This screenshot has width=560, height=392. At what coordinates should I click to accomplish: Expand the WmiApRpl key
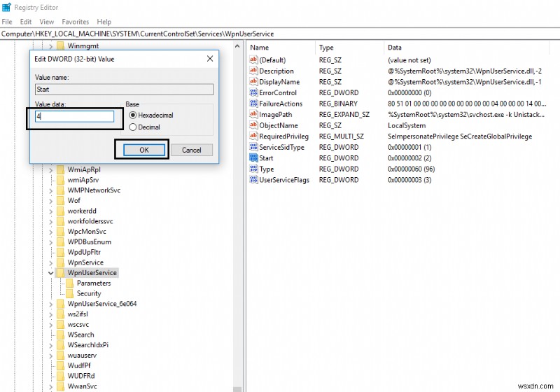point(50,170)
